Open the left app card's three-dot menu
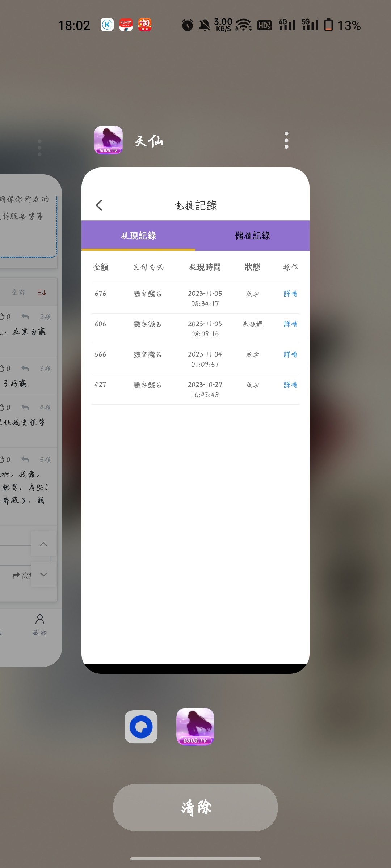 [39, 148]
